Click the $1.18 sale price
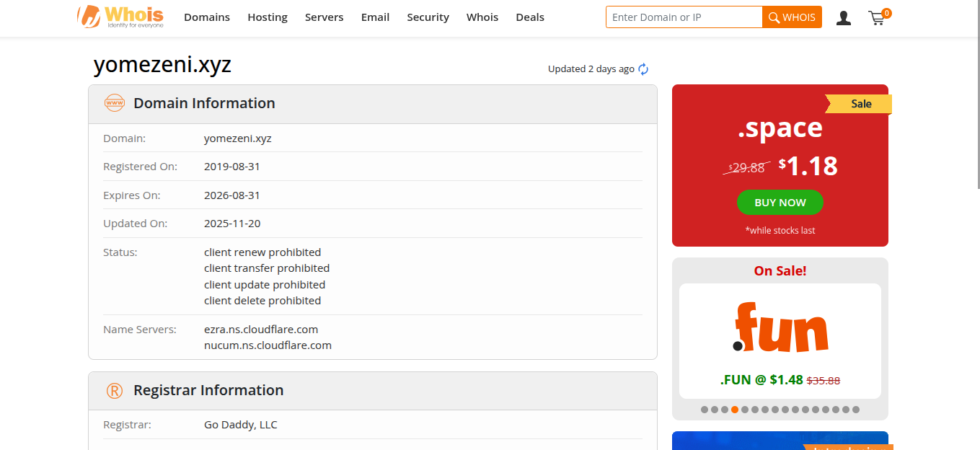This screenshot has width=980, height=450. pyautogui.click(x=808, y=167)
